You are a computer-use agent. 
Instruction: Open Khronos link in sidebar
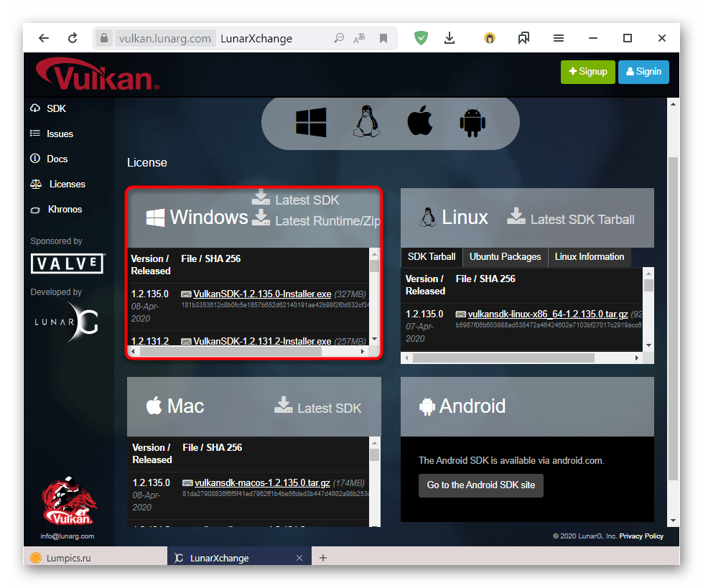56,209
